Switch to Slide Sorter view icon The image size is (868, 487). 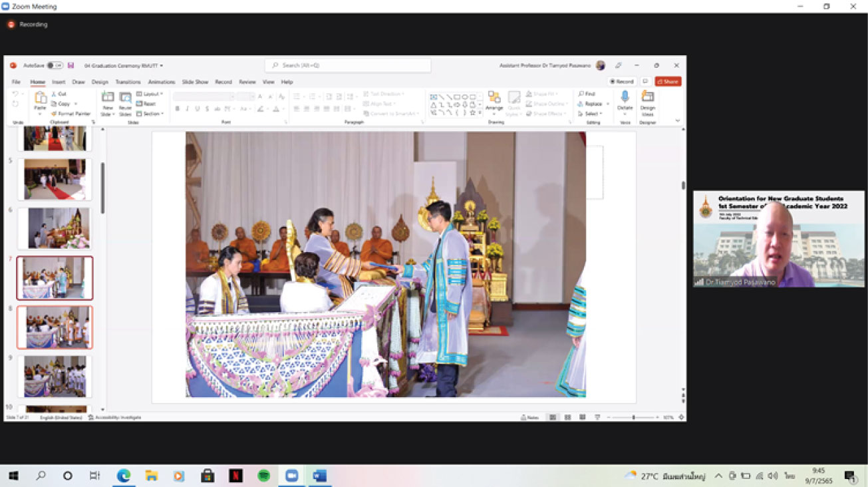tap(567, 417)
